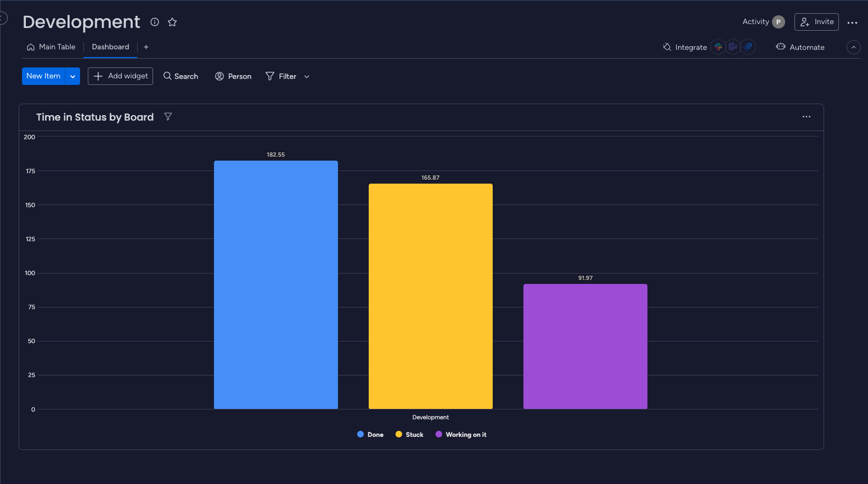This screenshot has width=868, height=484.
Task: Open the widget three-dot options menu
Action: click(x=806, y=117)
